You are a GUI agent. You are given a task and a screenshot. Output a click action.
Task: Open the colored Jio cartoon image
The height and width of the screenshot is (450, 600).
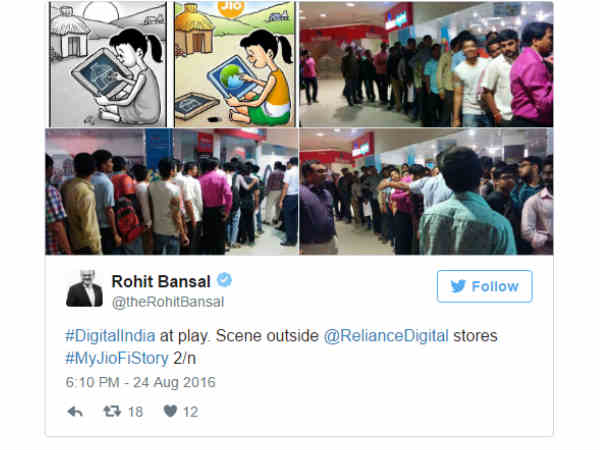[x=235, y=64]
